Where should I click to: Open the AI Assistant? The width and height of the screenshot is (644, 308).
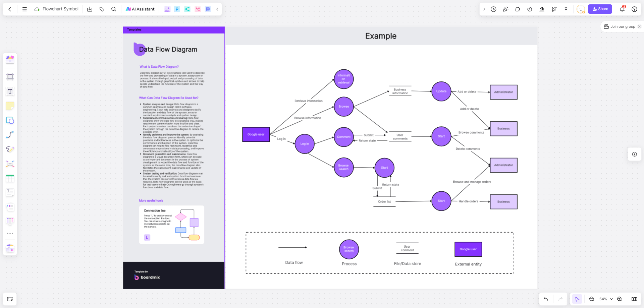140,9
